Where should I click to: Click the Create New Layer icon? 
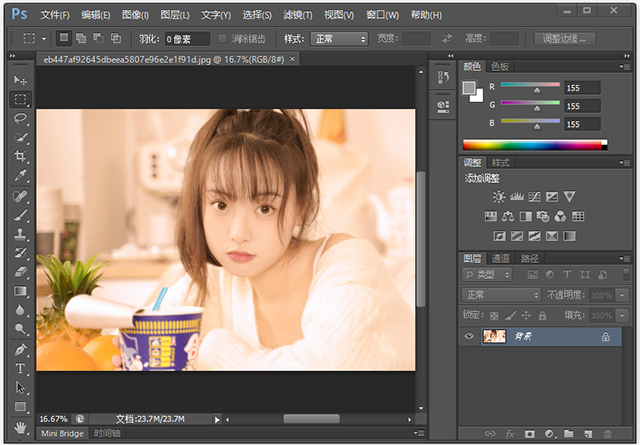point(587,434)
